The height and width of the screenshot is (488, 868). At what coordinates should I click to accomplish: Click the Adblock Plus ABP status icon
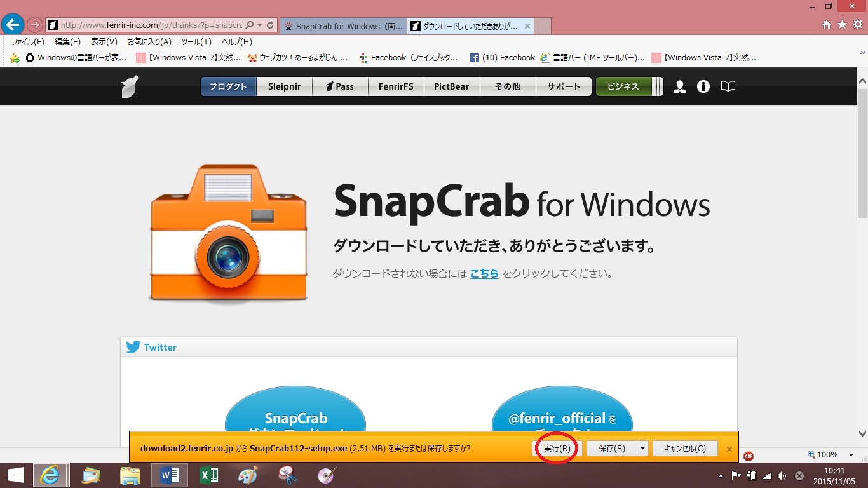[749, 456]
